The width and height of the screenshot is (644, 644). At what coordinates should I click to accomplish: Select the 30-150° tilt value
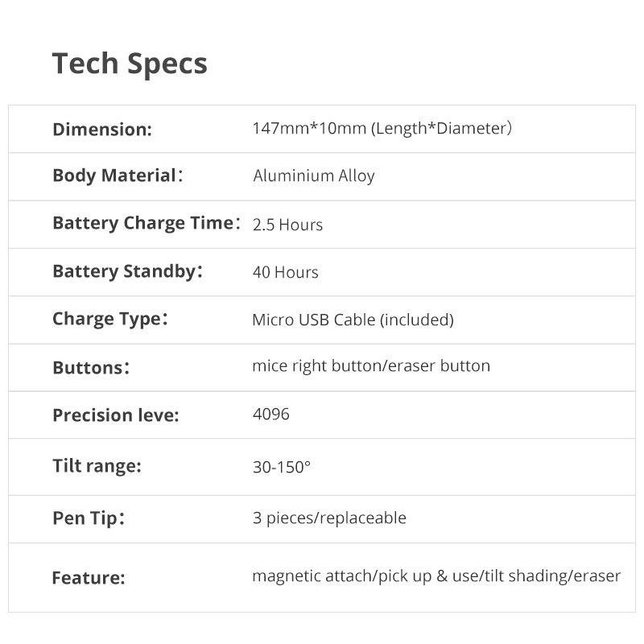tap(282, 466)
